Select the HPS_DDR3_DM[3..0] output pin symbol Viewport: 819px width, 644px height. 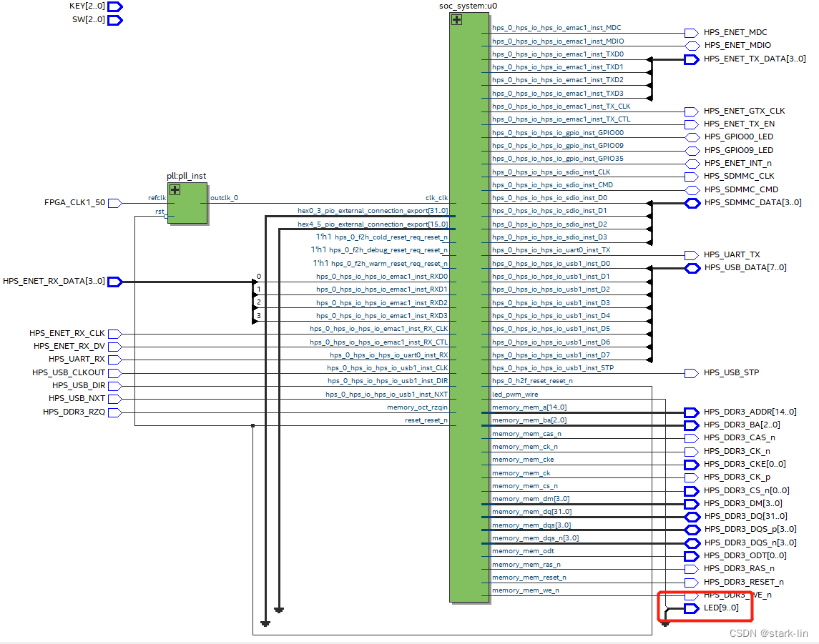pos(692,504)
